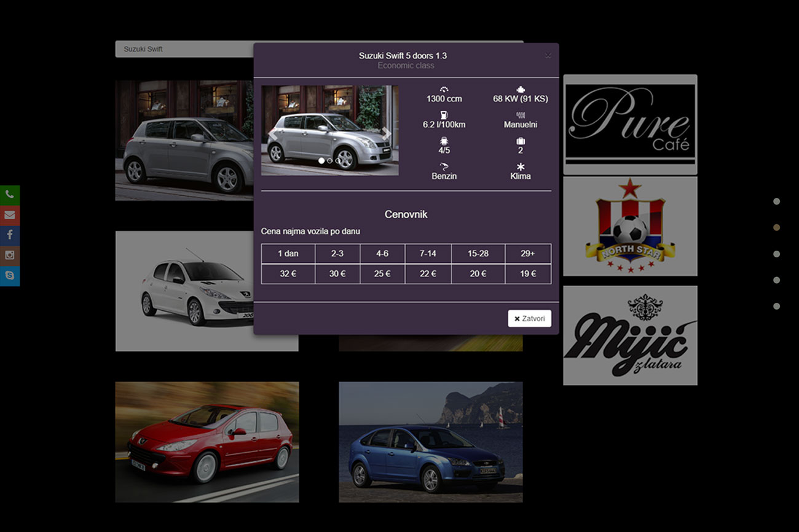Screen dimensions: 799x532
Task: Close modal with the X icon
Action: [548, 55]
